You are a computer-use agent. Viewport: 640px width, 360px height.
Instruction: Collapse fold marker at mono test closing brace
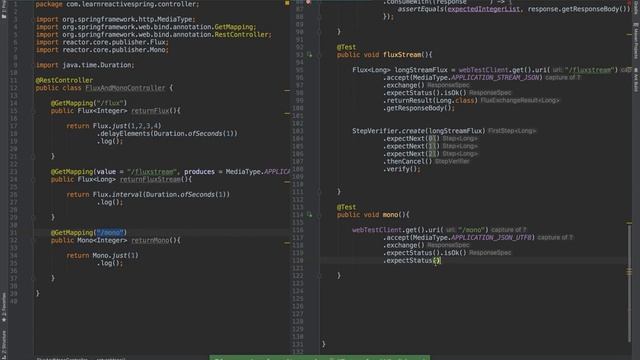(x=319, y=276)
